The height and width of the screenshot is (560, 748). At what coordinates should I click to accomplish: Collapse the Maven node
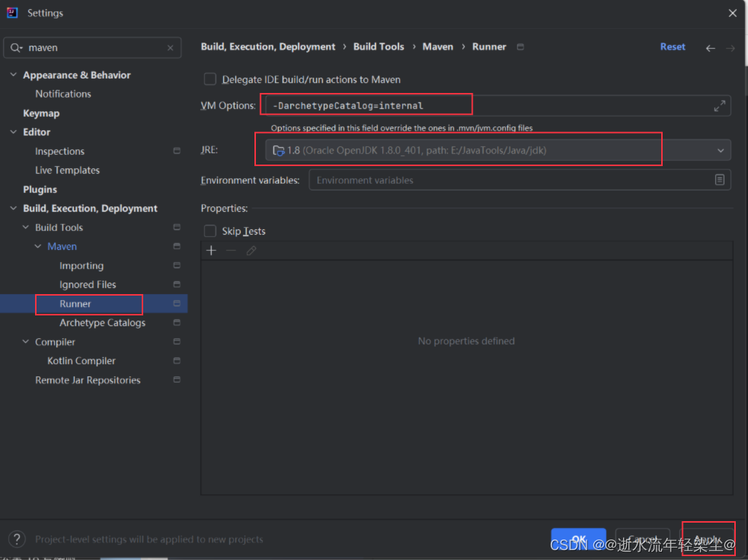point(37,247)
